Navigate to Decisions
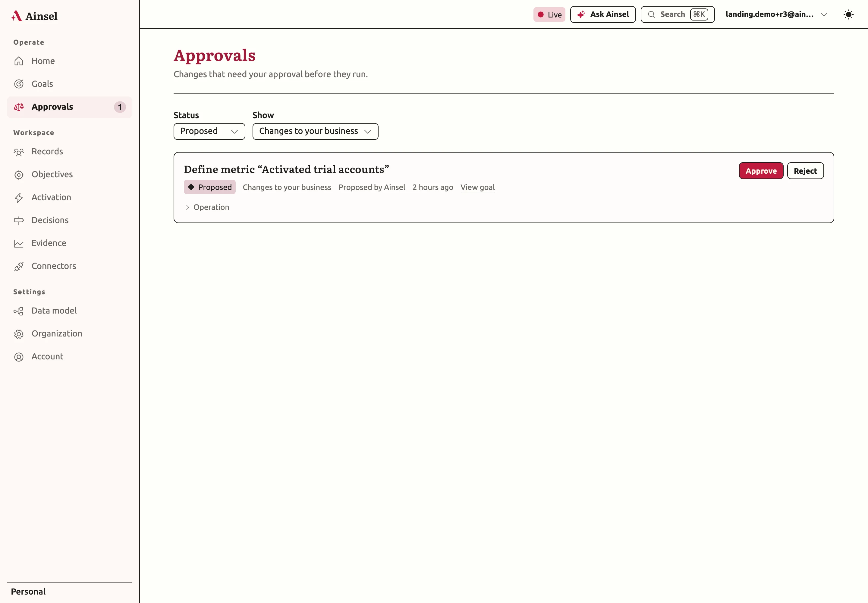The height and width of the screenshot is (603, 868). [70, 220]
